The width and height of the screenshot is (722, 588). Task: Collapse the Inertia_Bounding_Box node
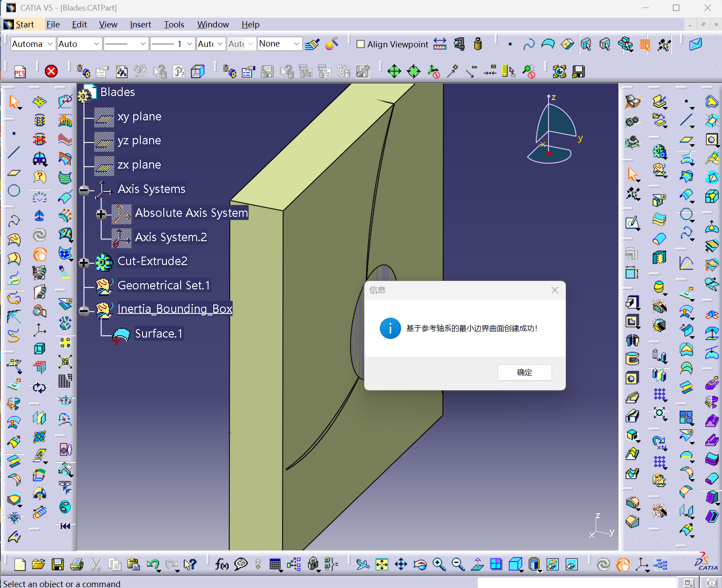(x=84, y=311)
